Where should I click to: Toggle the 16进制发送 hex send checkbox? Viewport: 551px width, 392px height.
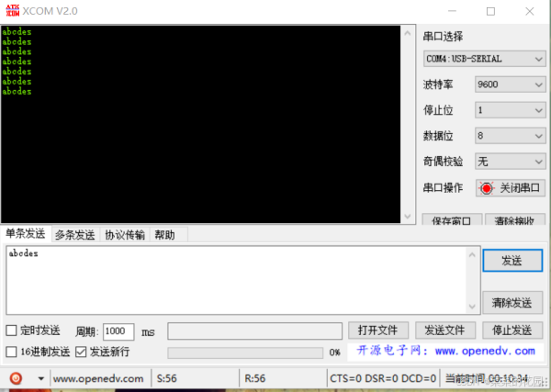pos(12,352)
